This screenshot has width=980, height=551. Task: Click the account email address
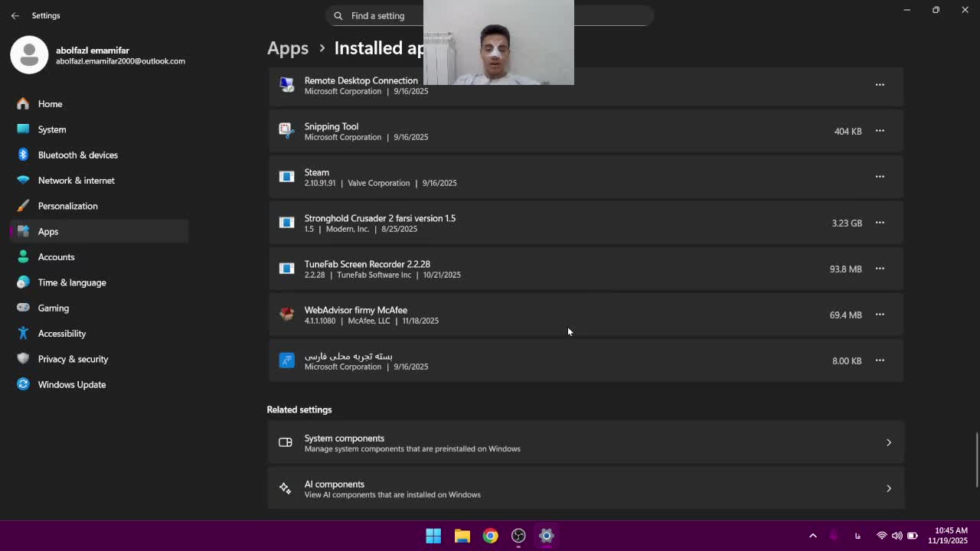pos(120,61)
